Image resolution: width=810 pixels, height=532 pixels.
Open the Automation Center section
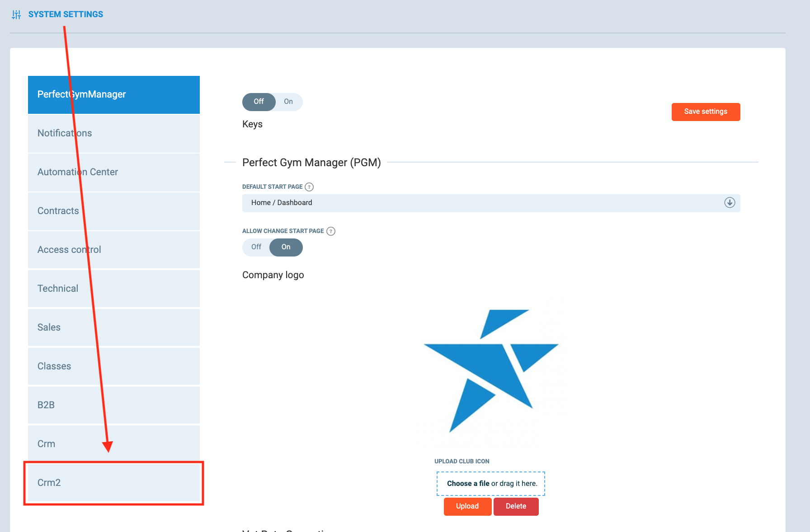[114, 172]
